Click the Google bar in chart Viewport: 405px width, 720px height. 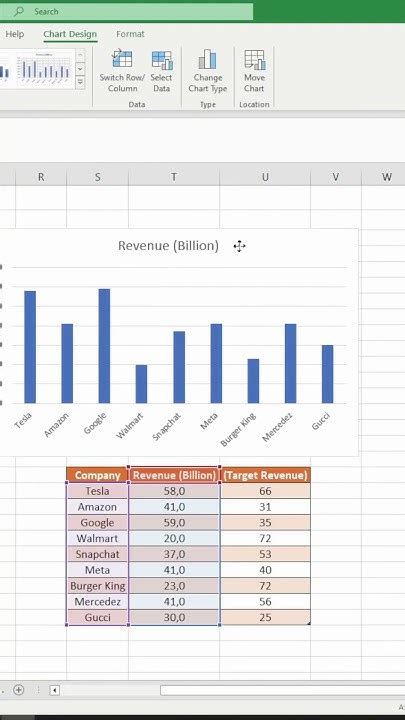pyautogui.click(x=104, y=346)
